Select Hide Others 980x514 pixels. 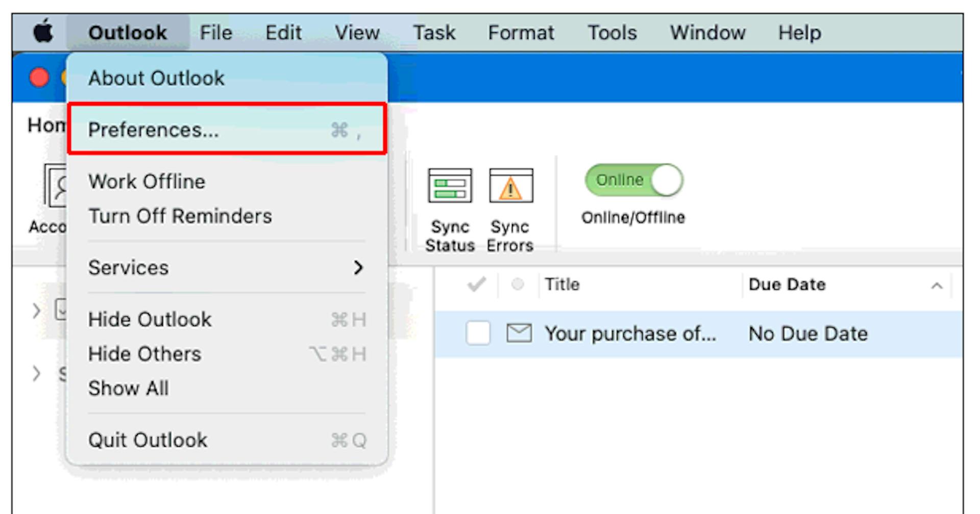point(227,354)
